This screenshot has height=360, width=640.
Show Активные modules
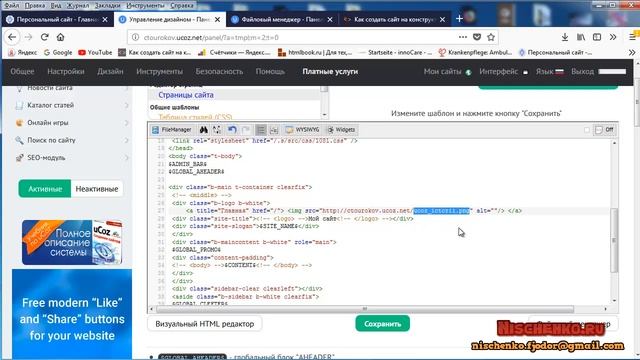coord(45,189)
